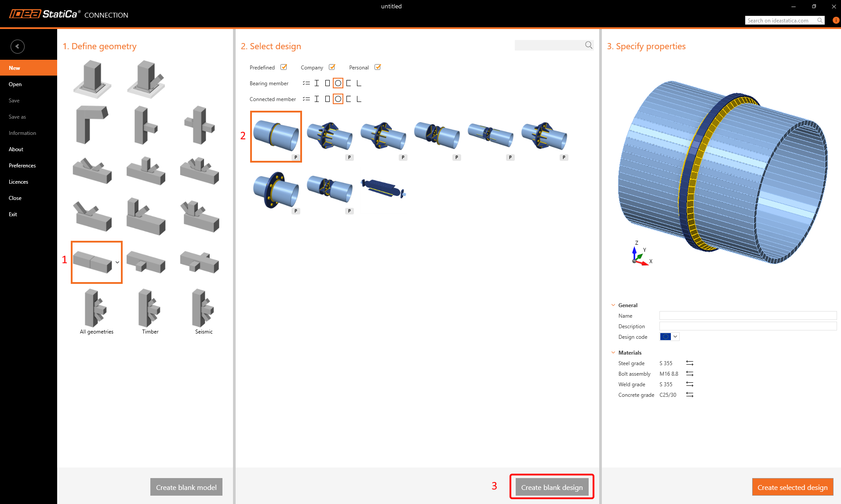Select angle section for Bearing member
Image resolution: width=841 pixels, height=504 pixels.
[x=359, y=83]
